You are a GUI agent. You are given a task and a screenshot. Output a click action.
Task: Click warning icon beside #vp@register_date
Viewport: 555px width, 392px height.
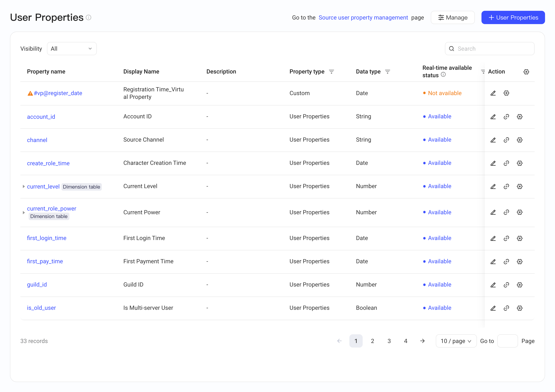(30, 93)
